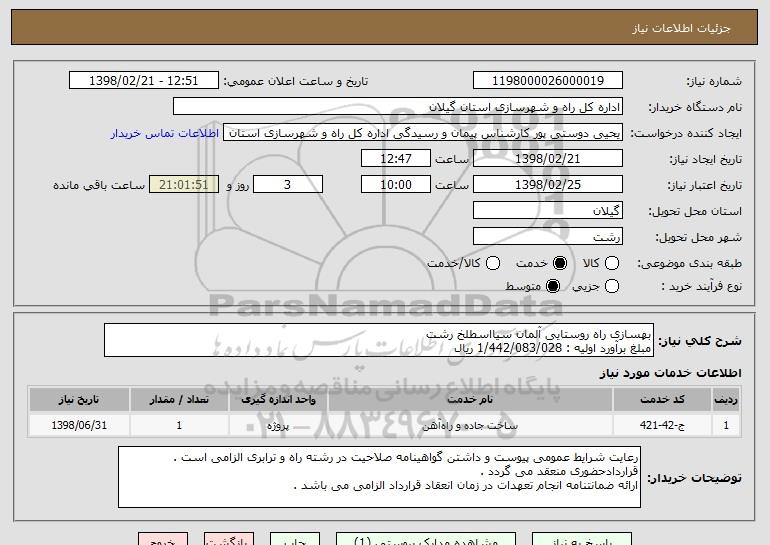Click the تاریخ نیاز column header
This screenshot has height=545, width=770.
(79, 400)
